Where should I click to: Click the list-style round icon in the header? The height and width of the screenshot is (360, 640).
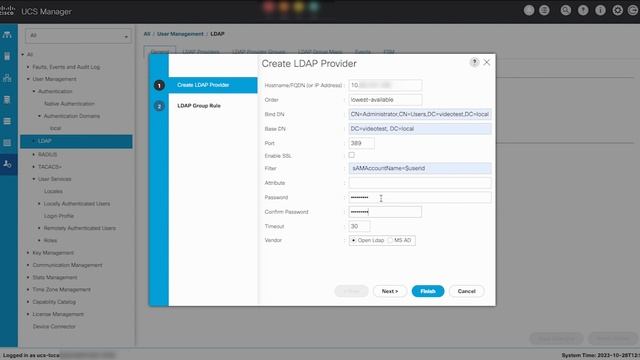click(544, 11)
